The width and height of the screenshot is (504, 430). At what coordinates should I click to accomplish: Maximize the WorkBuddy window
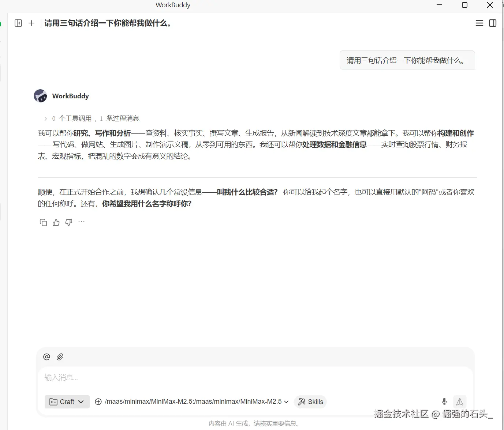464,5
